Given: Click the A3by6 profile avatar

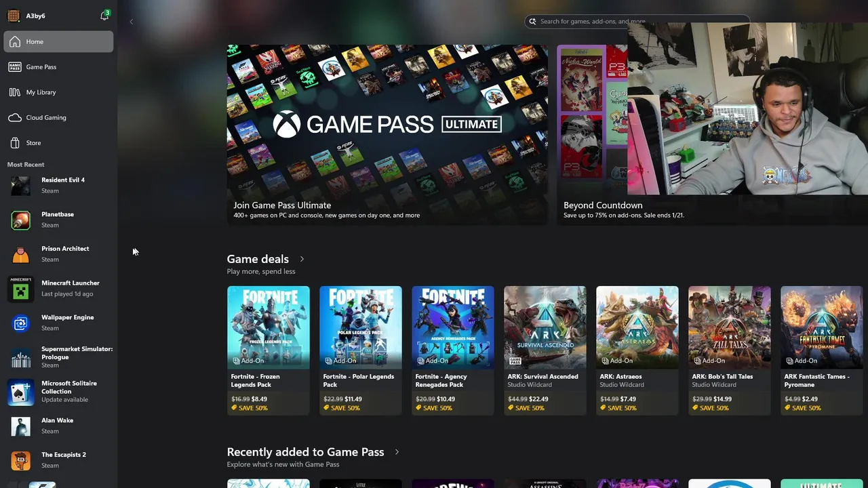Looking at the screenshot, I should [x=14, y=16].
